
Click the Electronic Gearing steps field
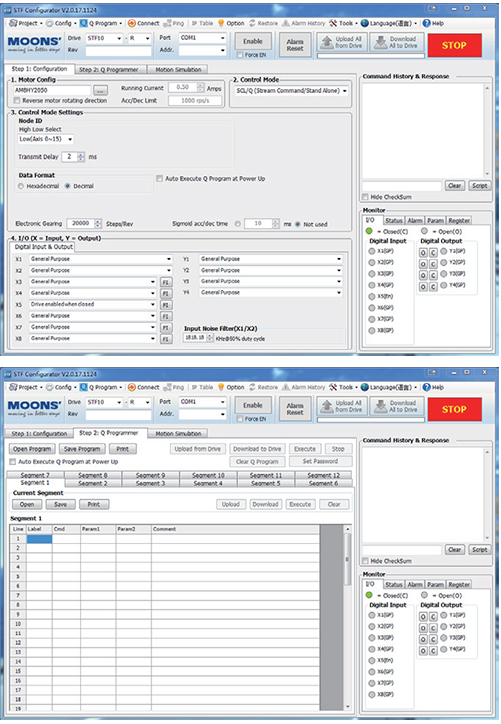(x=80, y=223)
